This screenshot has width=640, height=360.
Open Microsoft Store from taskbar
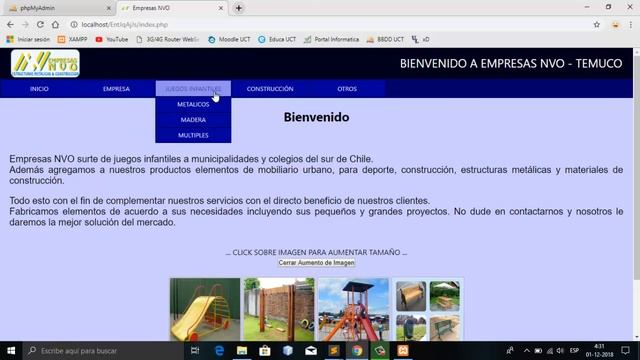264,351
